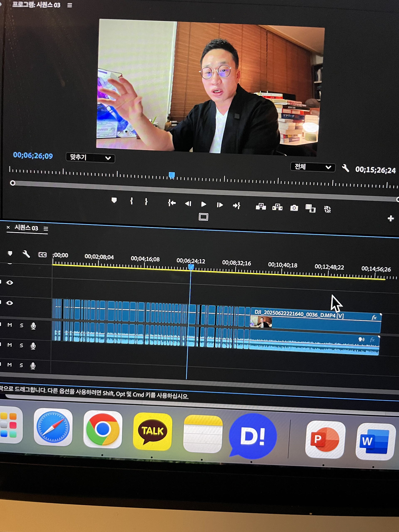Toggle upper video track eye visibility

[x=10, y=283]
